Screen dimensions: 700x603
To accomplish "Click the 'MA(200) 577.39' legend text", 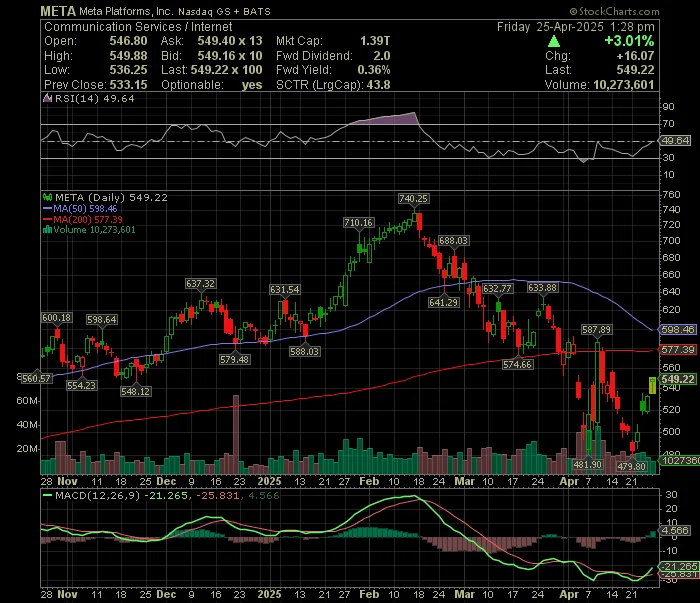I will coord(88,219).
